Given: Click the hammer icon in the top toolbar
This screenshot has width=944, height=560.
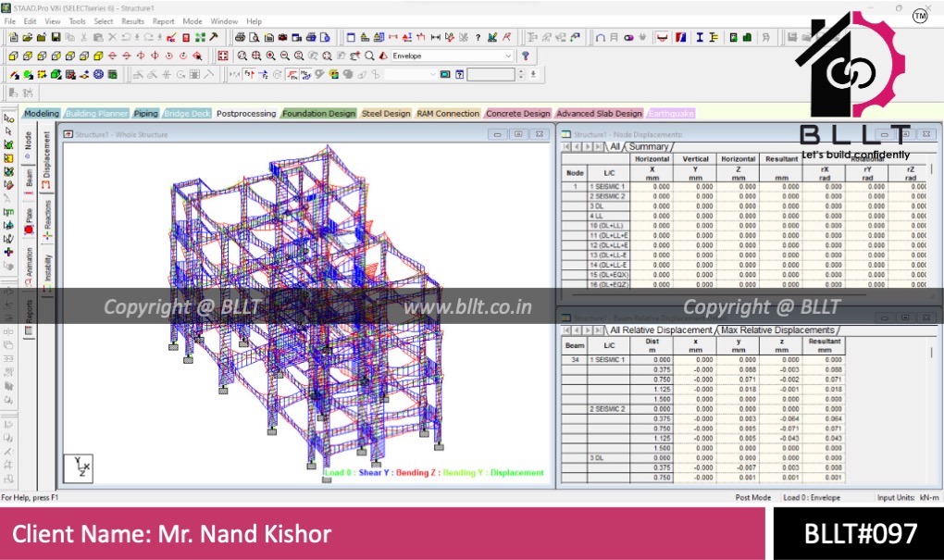Looking at the screenshot, I should [214, 37].
